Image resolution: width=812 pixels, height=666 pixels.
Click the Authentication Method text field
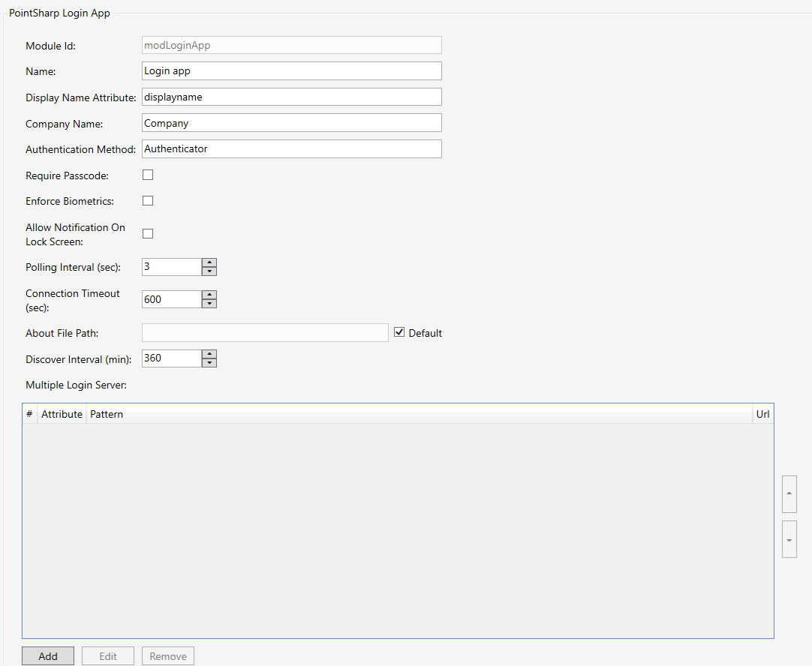291,148
